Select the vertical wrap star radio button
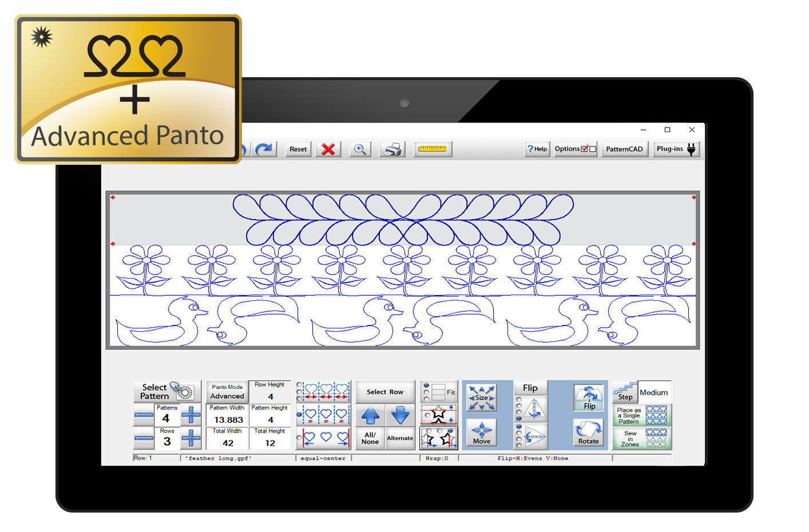Screen dimensions: 809x532 point(427,415)
